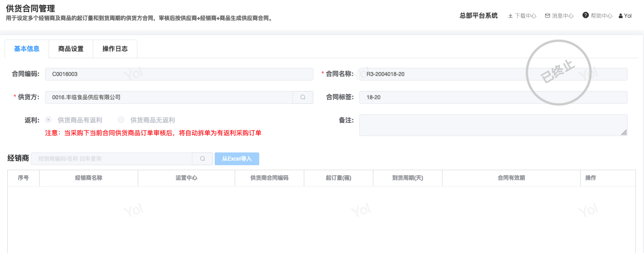This screenshot has width=644, height=253.
Task: Click the supplier field search icon
Action: pyautogui.click(x=303, y=97)
